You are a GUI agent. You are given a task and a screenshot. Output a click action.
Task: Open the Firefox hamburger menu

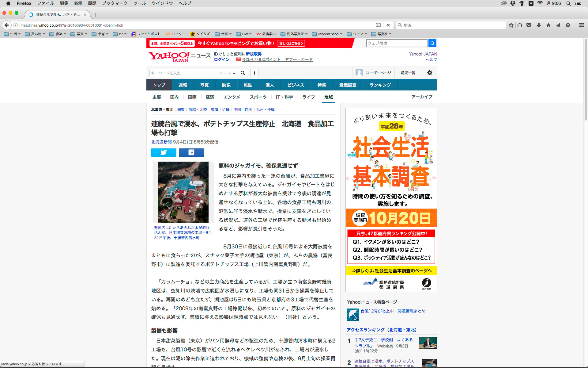point(581,25)
